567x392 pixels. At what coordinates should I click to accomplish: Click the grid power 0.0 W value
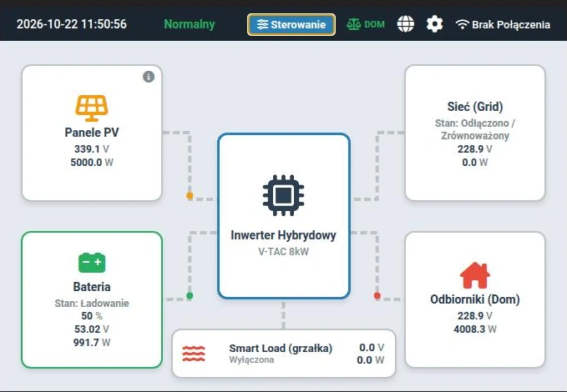pyautogui.click(x=475, y=162)
